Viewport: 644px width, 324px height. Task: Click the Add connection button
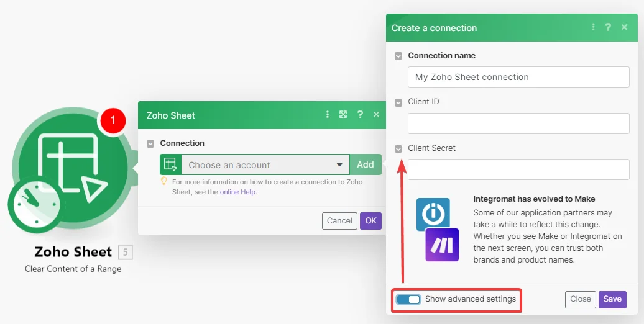pyautogui.click(x=366, y=164)
